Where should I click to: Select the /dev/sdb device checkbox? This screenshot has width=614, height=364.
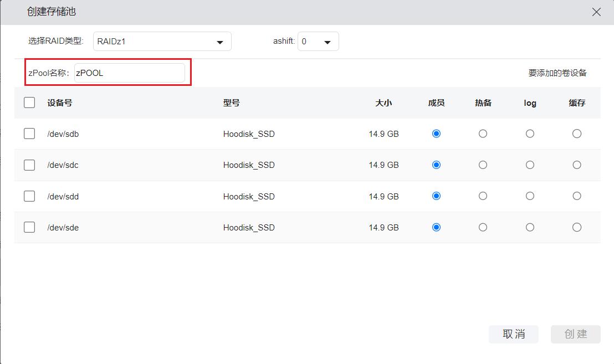click(29, 134)
